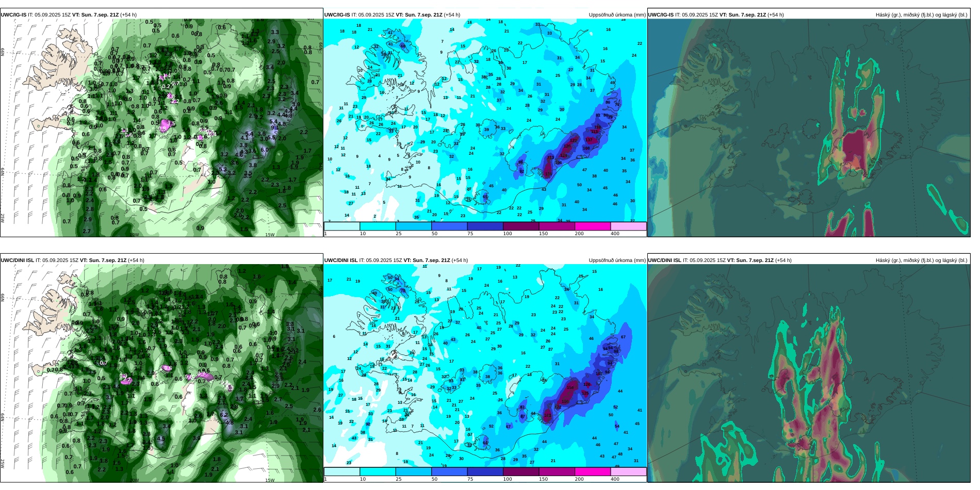Select the 200–400 mm magenta swatch in bottom legend
This screenshot has height=490, width=980.
pos(593,472)
